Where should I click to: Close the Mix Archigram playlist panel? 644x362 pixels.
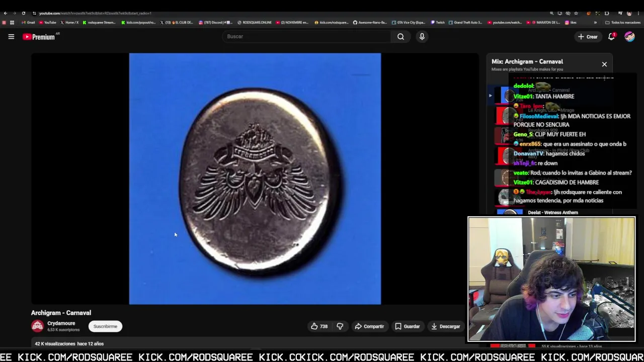[x=604, y=64]
